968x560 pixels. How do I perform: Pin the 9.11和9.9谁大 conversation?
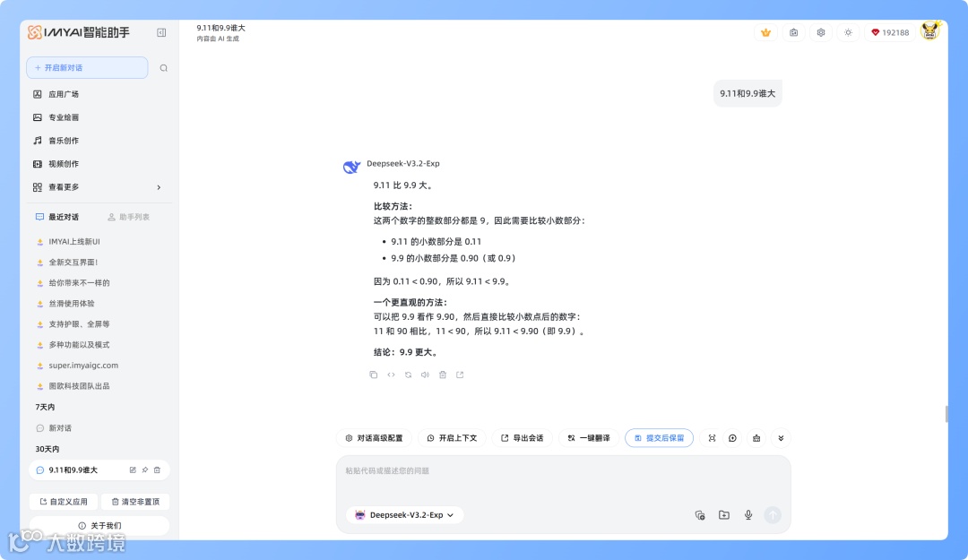[x=145, y=470]
